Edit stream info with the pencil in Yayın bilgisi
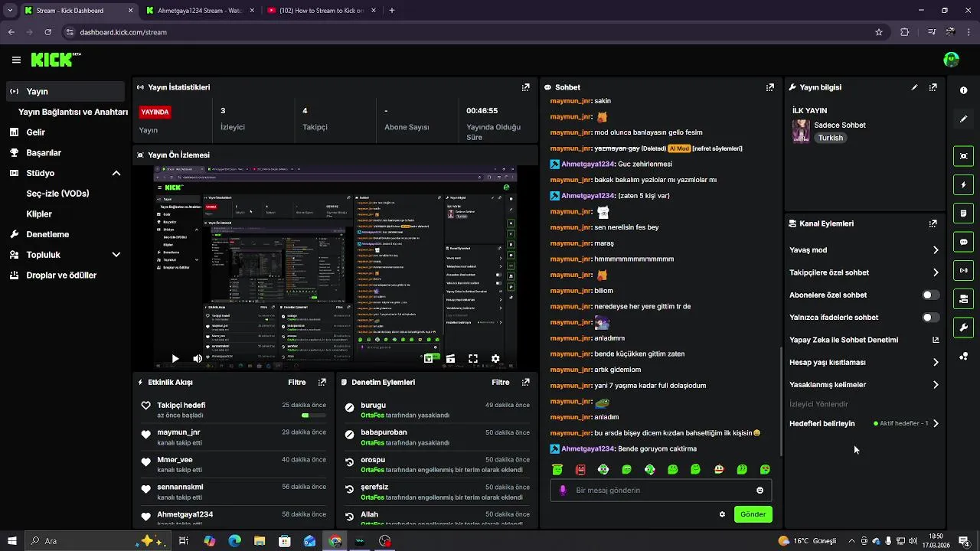 (x=914, y=87)
